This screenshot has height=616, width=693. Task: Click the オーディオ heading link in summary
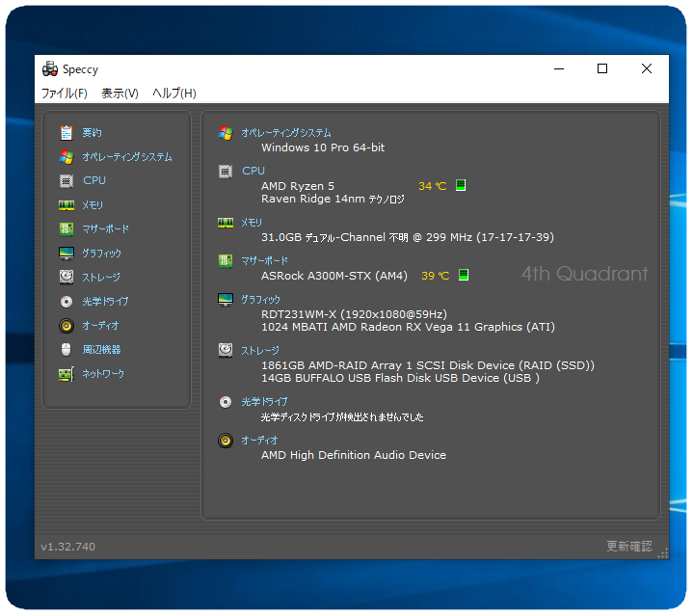[x=259, y=441]
